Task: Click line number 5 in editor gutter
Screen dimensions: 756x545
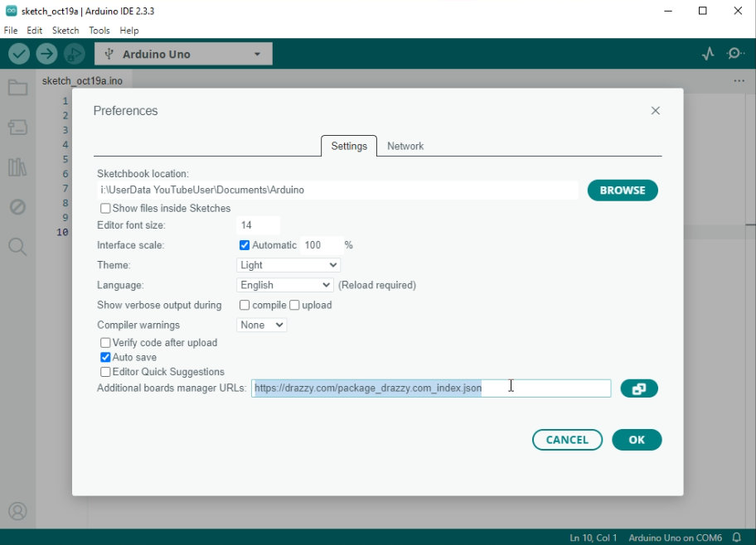Action: tap(65, 160)
